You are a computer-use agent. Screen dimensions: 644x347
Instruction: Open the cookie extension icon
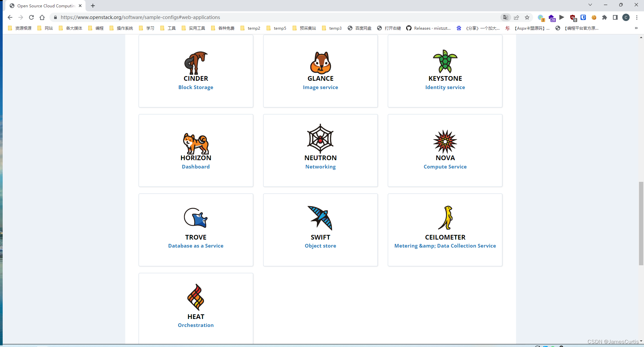594,17
